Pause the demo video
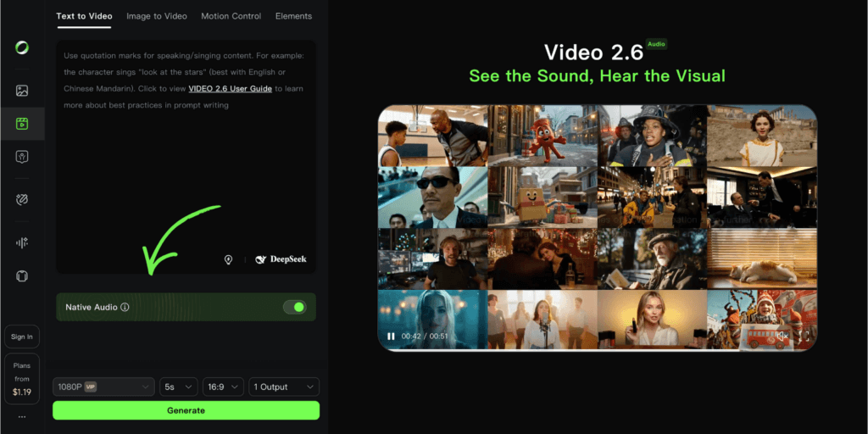This screenshot has height=434, width=868. 391,336
